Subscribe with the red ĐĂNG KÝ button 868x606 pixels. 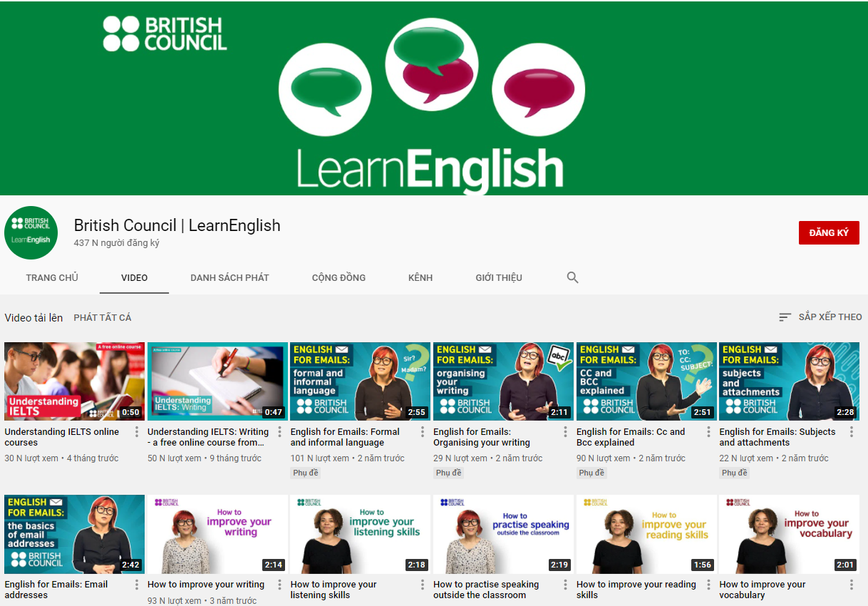pos(829,233)
